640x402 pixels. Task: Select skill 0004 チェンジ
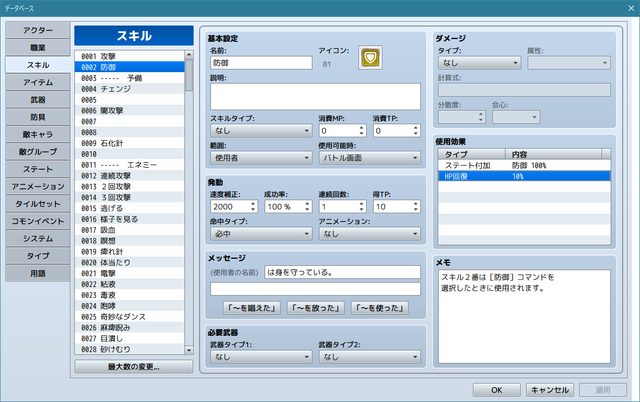point(130,89)
